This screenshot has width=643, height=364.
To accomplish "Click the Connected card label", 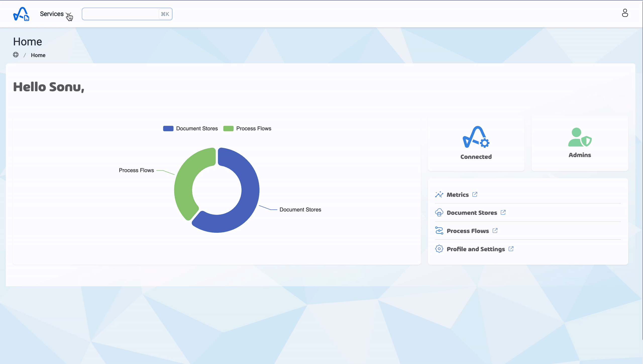I will [476, 157].
